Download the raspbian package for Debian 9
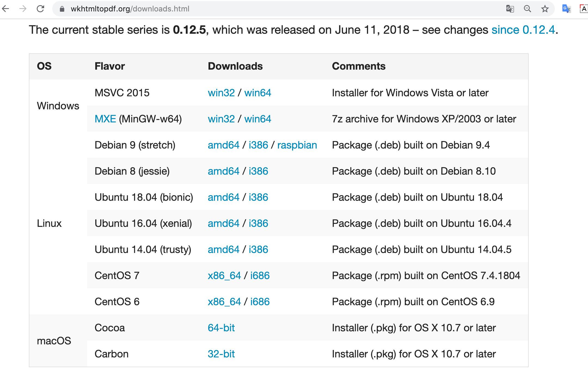The height and width of the screenshot is (371, 588). tap(297, 145)
